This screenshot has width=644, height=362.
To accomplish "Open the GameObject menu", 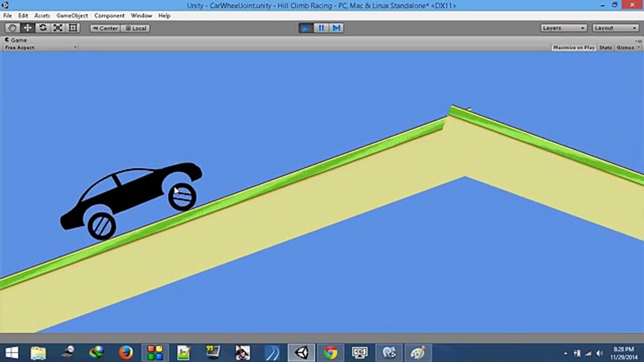I will click(72, 16).
